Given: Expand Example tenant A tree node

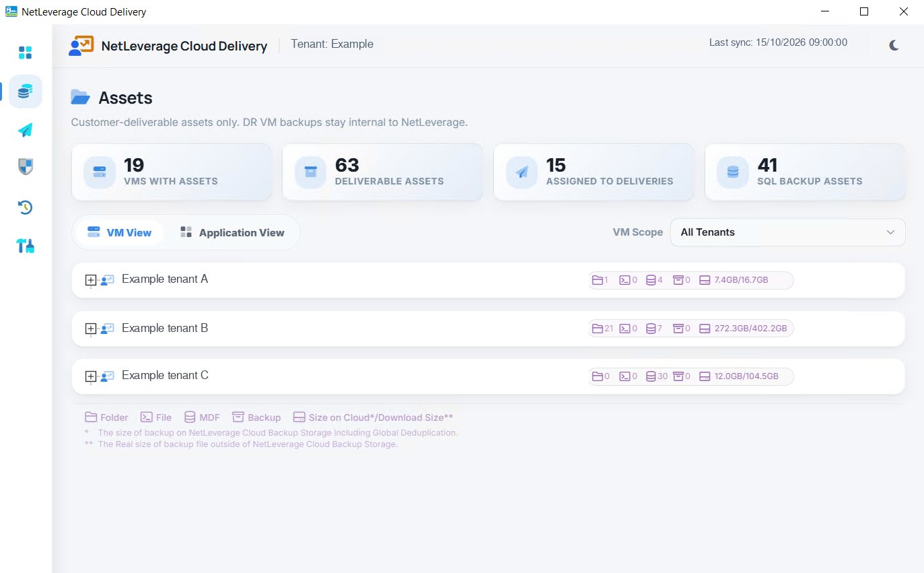Looking at the screenshot, I should 91,280.
